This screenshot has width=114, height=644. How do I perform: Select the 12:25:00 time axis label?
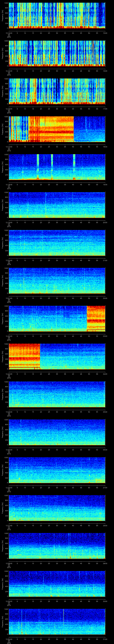tap(9, 450)
